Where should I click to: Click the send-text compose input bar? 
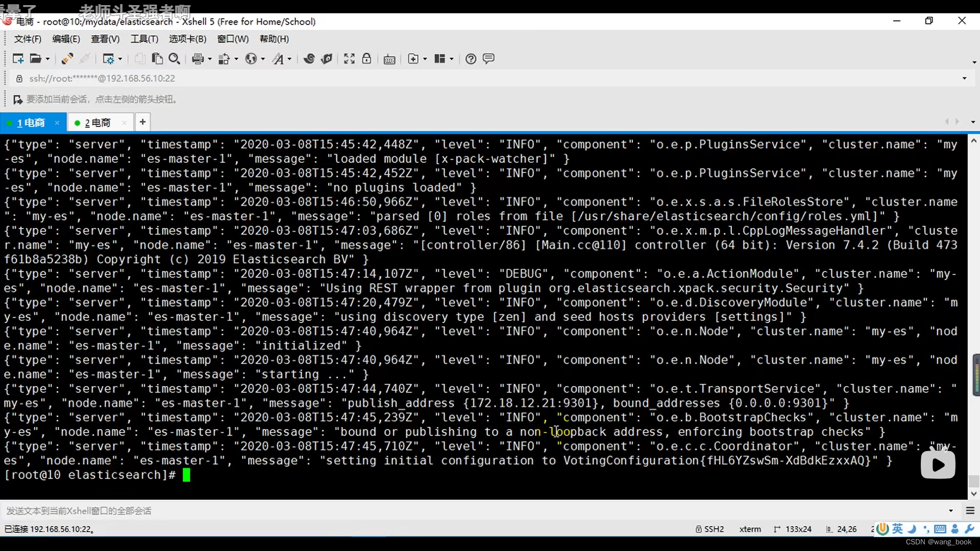coord(459,511)
